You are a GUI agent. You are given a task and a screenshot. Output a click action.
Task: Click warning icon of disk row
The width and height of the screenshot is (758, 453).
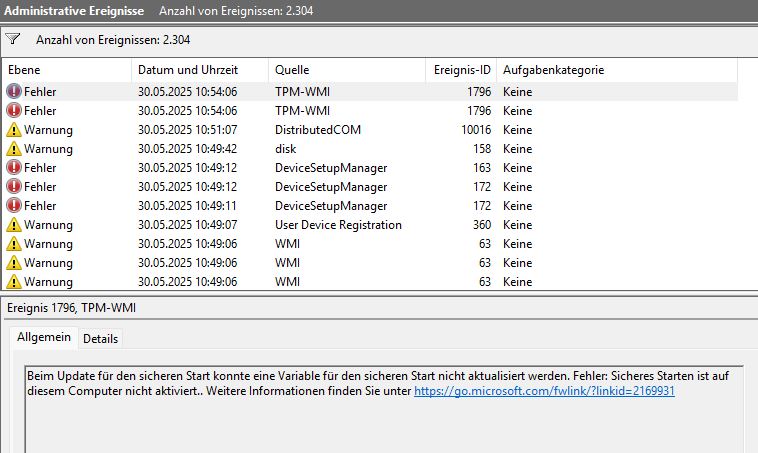14,148
